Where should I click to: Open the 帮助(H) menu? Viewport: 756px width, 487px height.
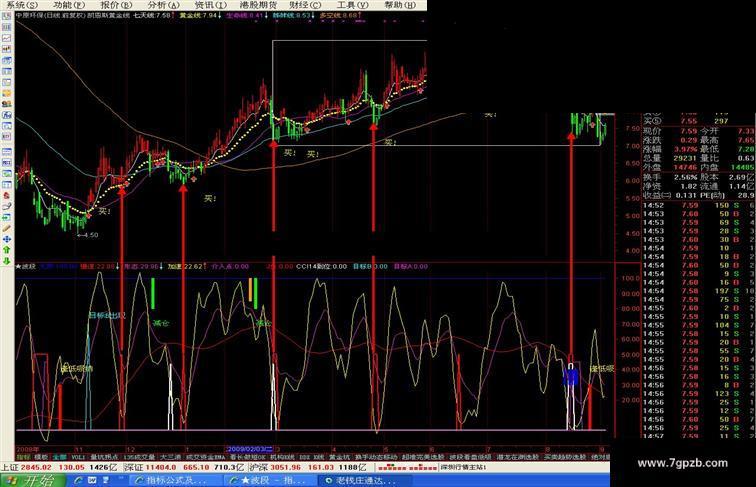pyautogui.click(x=400, y=5)
